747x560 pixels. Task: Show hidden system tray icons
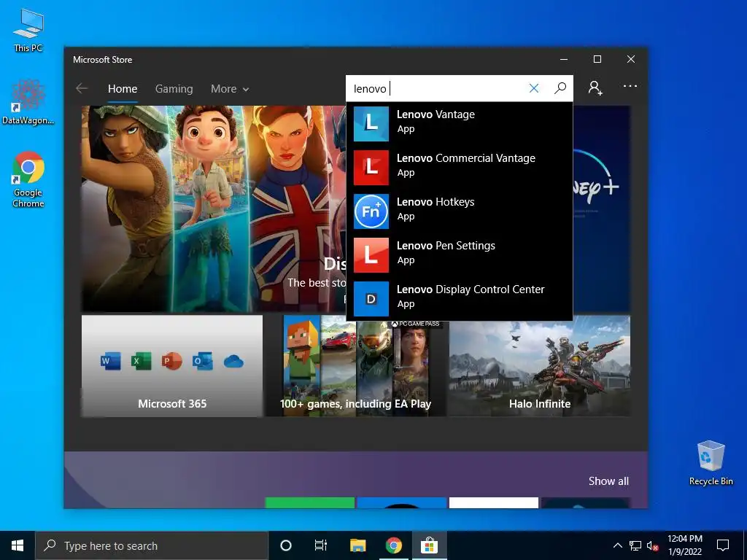tap(617, 545)
